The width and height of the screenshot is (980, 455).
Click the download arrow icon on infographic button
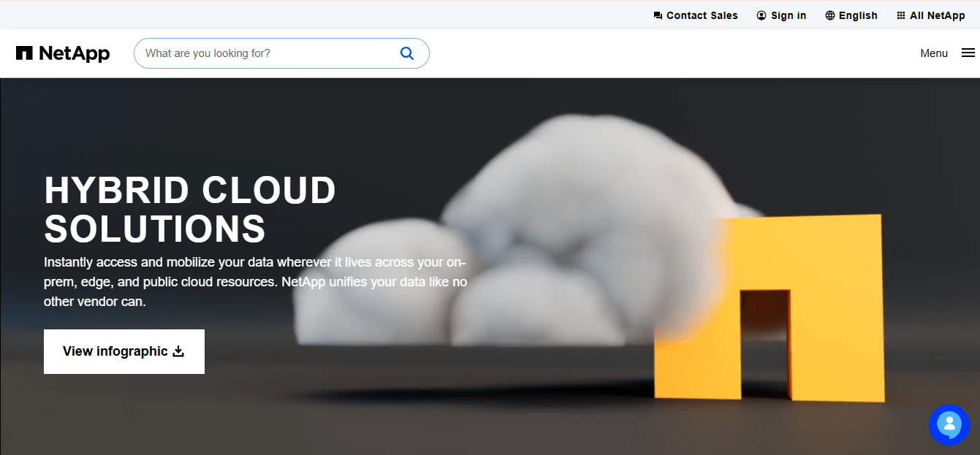pyautogui.click(x=178, y=351)
